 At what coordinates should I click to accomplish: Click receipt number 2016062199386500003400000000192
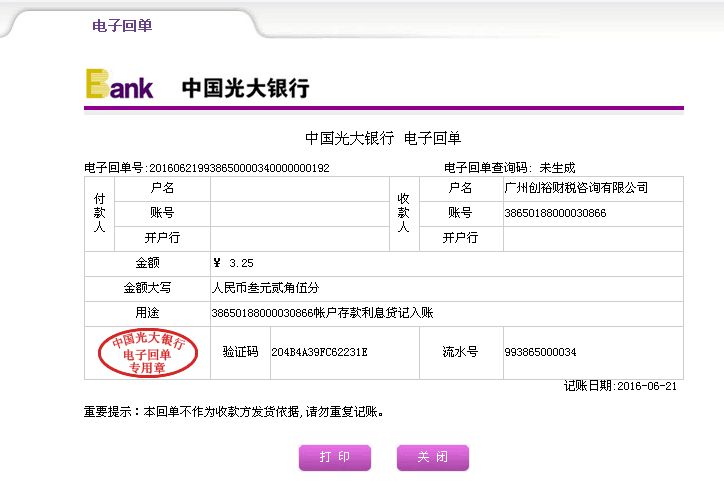tap(239, 168)
